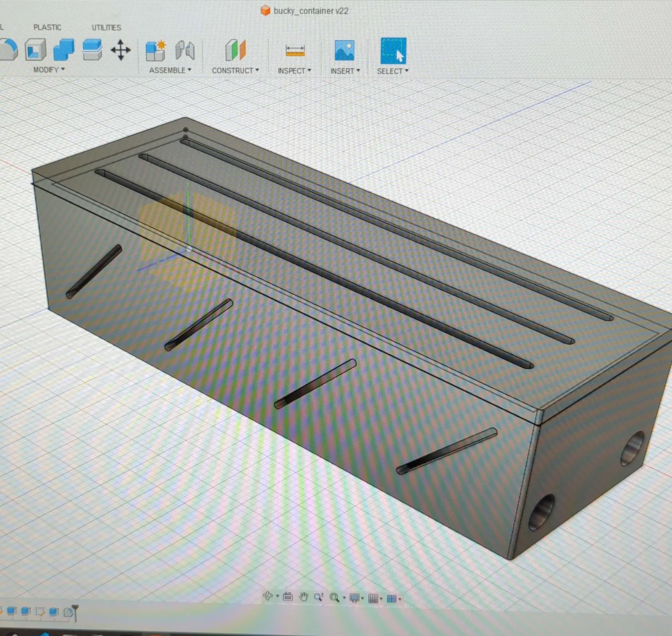Click the first blue extrude timeline feature
The height and width of the screenshot is (636, 672).
click(x=12, y=611)
